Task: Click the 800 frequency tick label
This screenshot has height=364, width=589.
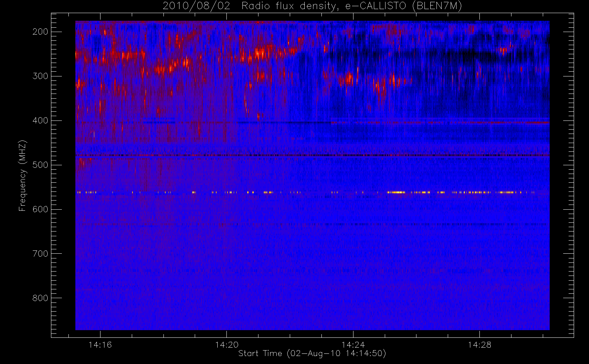Action: pos(40,298)
